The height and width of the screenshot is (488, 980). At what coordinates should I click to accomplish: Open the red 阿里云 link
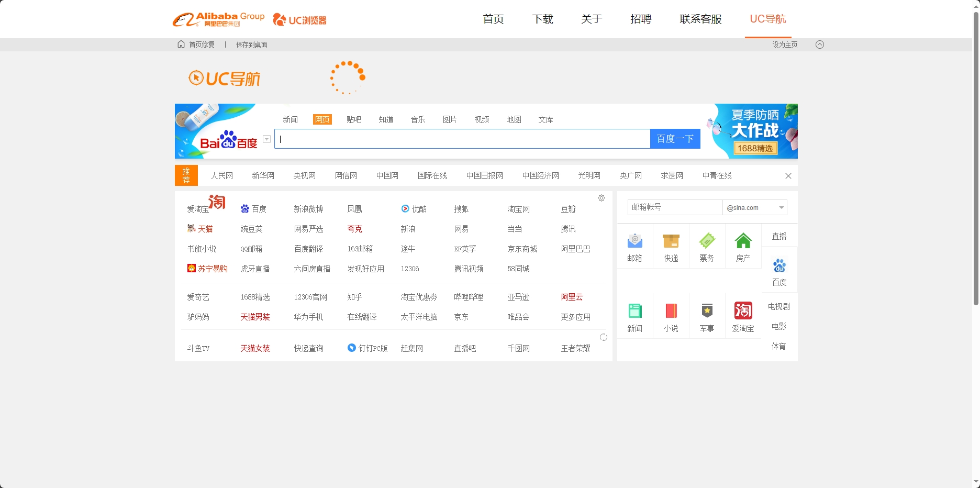click(572, 297)
